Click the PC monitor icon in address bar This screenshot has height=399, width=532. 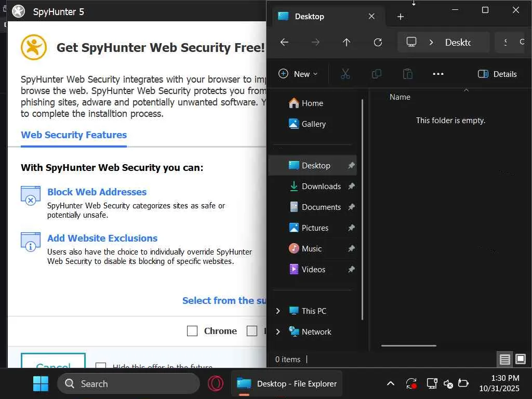tap(411, 42)
